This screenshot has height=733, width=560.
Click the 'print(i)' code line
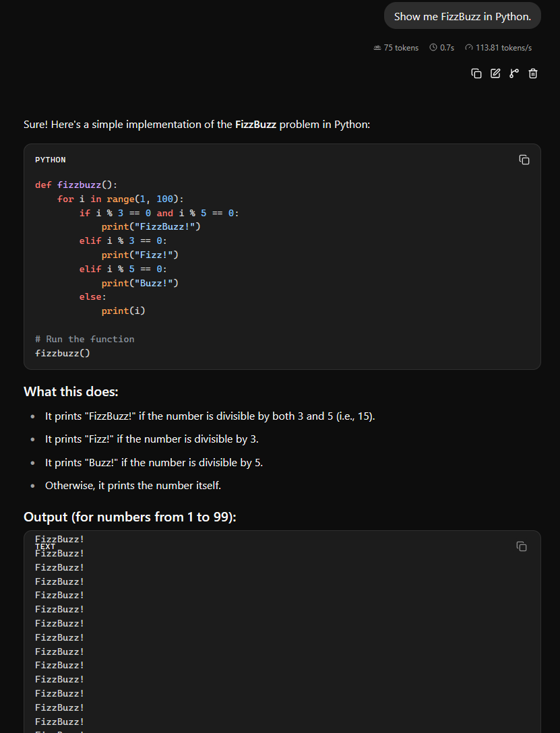(123, 311)
